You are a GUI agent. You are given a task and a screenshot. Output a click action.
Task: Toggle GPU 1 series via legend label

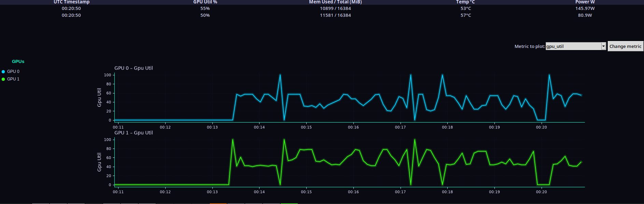coord(13,79)
